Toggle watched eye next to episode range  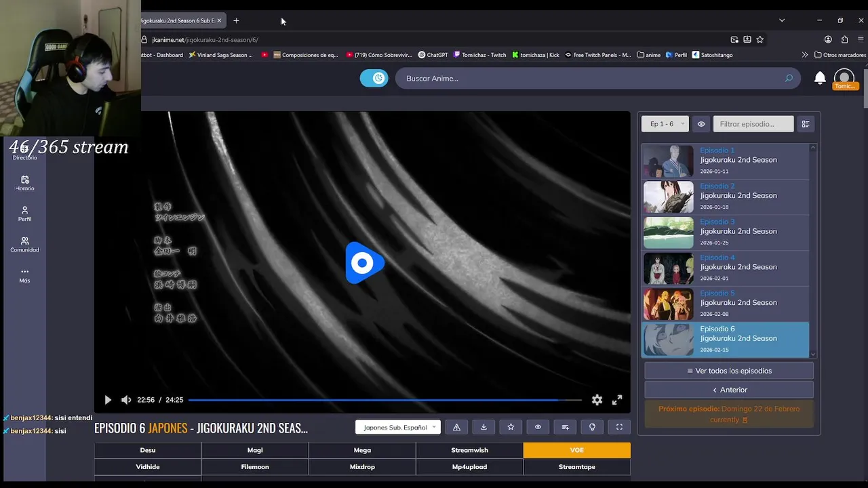point(701,124)
